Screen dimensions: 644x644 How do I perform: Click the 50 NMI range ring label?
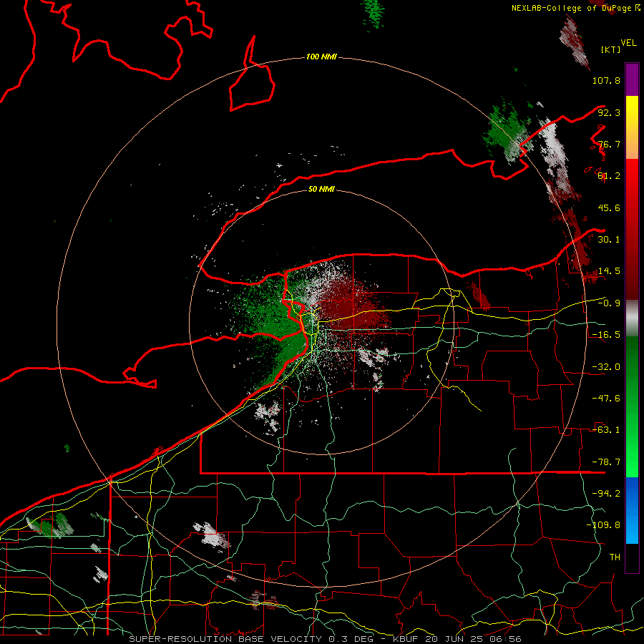point(321,189)
